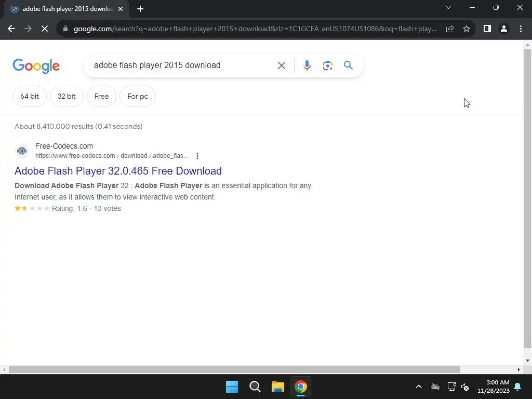The image size is (532, 399).
Task: Click the OneDrive cloud tray icon
Action: (435, 387)
